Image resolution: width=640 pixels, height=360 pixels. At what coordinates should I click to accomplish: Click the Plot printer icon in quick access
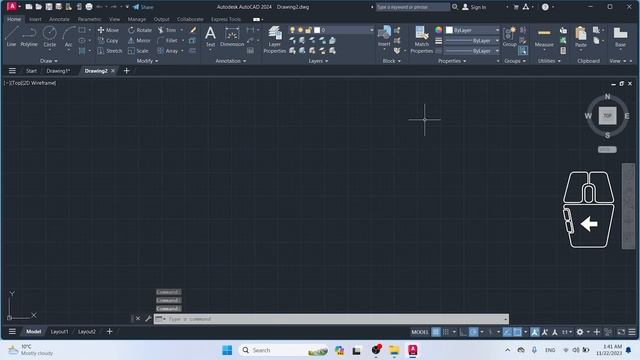click(89, 7)
